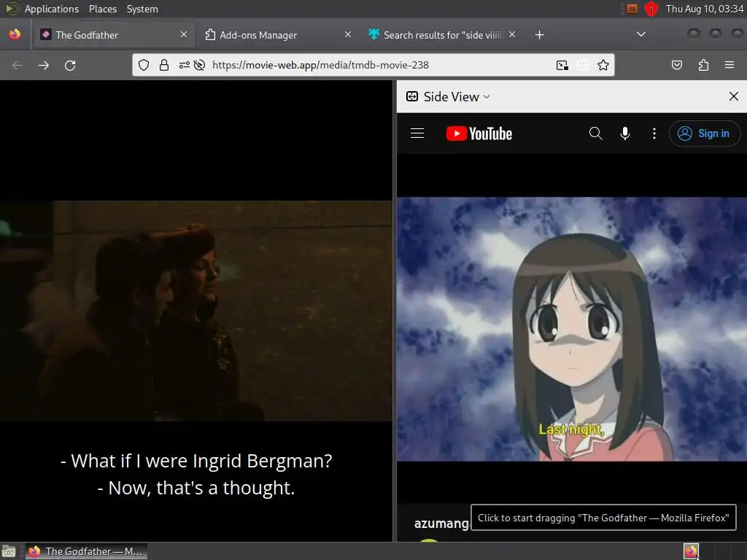Open the Applications menu

[52, 9]
